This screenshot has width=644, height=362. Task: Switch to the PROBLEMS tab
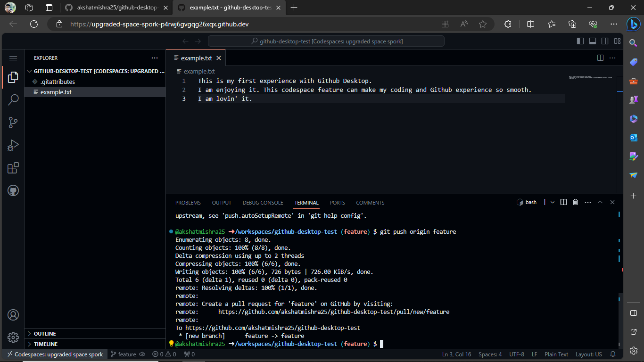(188, 202)
